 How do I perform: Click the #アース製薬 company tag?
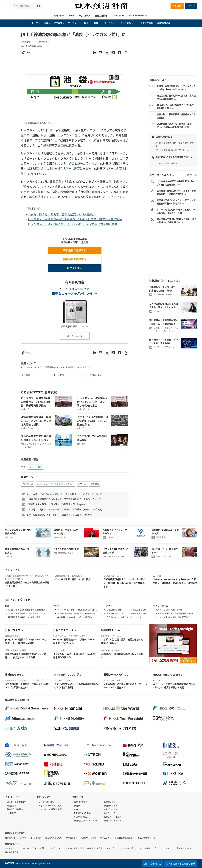point(36,467)
